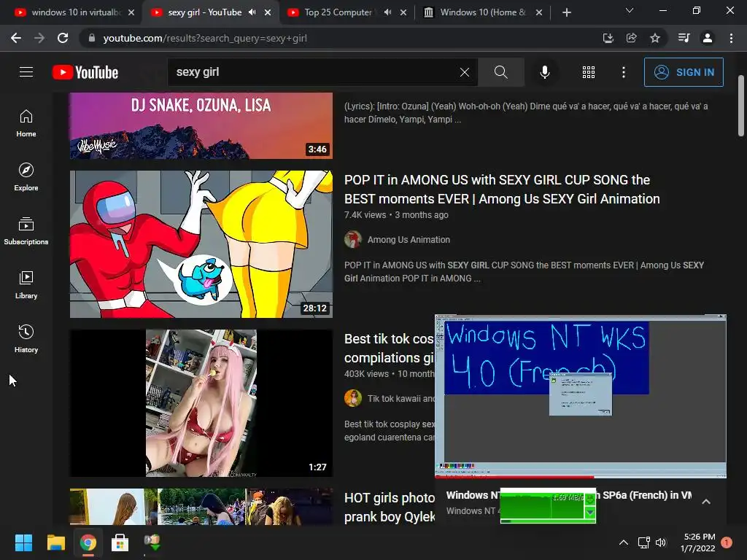747x560 pixels.
Task: Switch to the 'Top 25 Computer' tab
Action: (x=347, y=12)
